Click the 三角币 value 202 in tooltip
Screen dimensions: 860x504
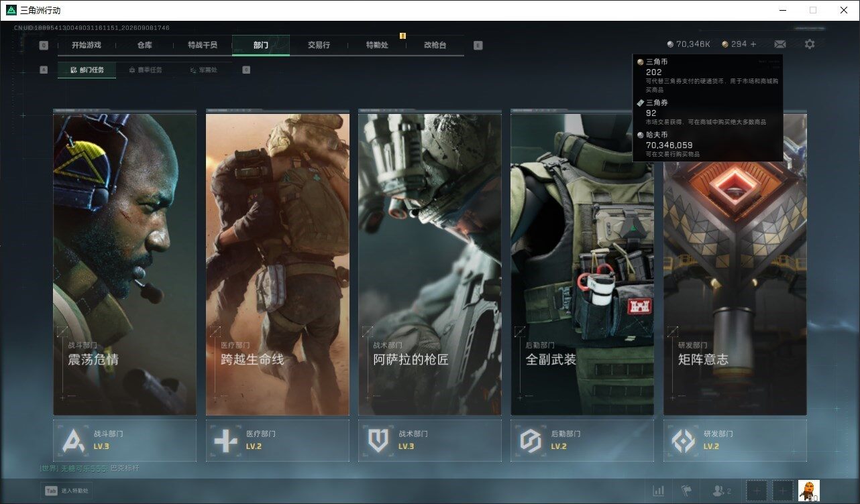click(x=654, y=72)
